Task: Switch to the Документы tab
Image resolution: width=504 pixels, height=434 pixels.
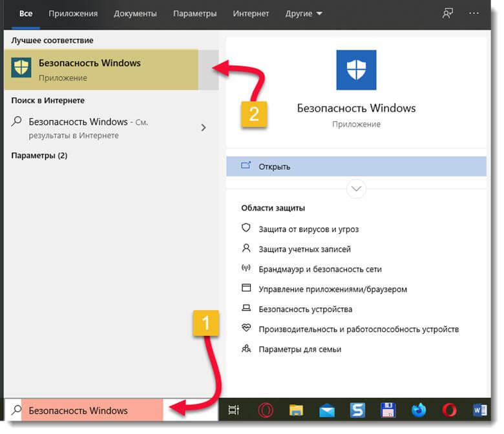Action: [x=135, y=14]
